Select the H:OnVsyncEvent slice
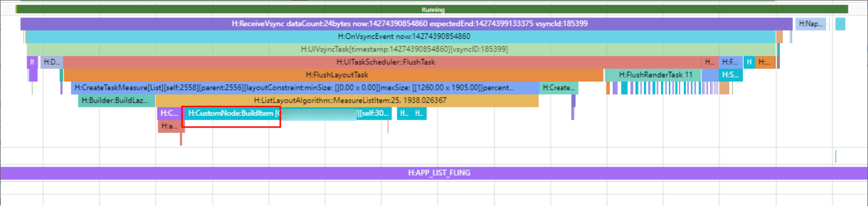The height and width of the screenshot is (206, 868). [401, 36]
